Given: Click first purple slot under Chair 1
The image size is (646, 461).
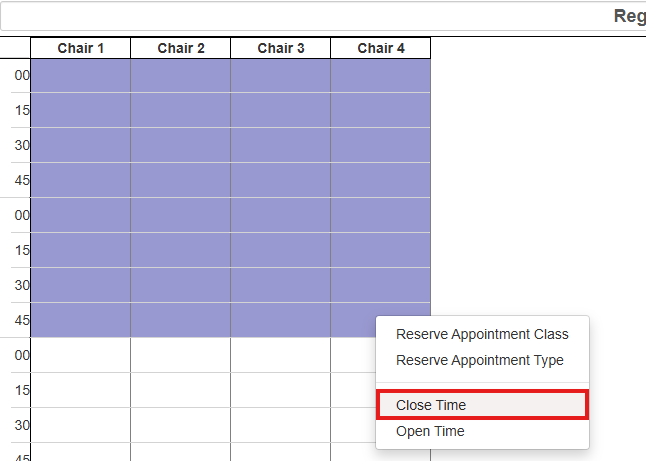Looking at the screenshot, I should (81, 76).
